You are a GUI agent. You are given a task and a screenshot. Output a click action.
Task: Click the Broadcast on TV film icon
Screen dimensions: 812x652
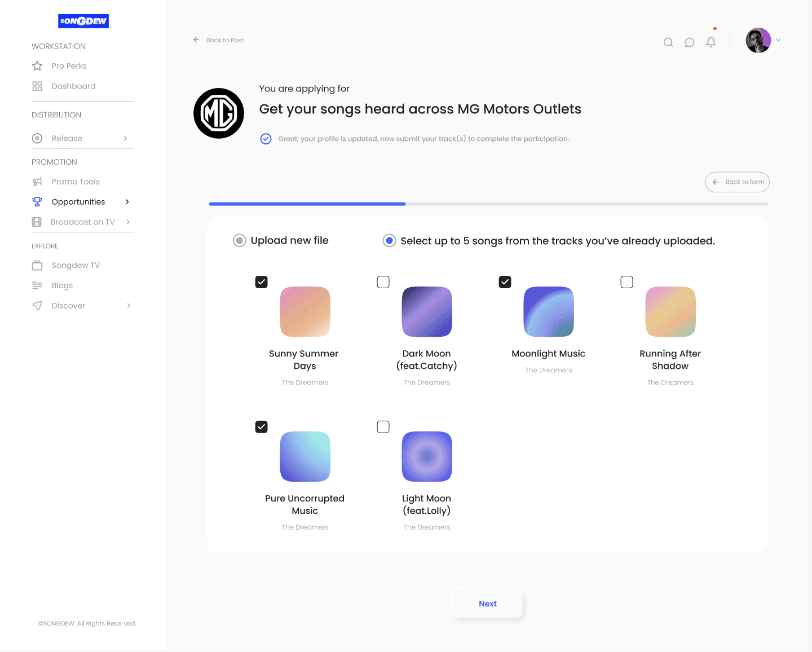point(37,222)
